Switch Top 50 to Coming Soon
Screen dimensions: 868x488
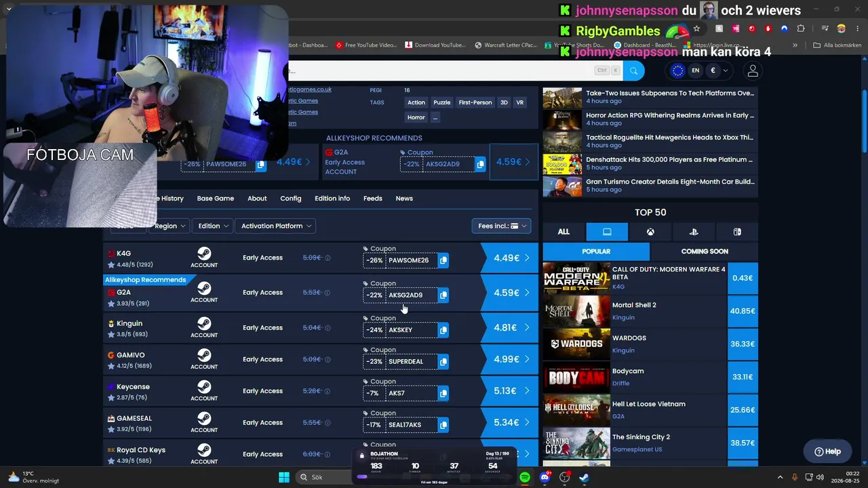[x=705, y=251]
